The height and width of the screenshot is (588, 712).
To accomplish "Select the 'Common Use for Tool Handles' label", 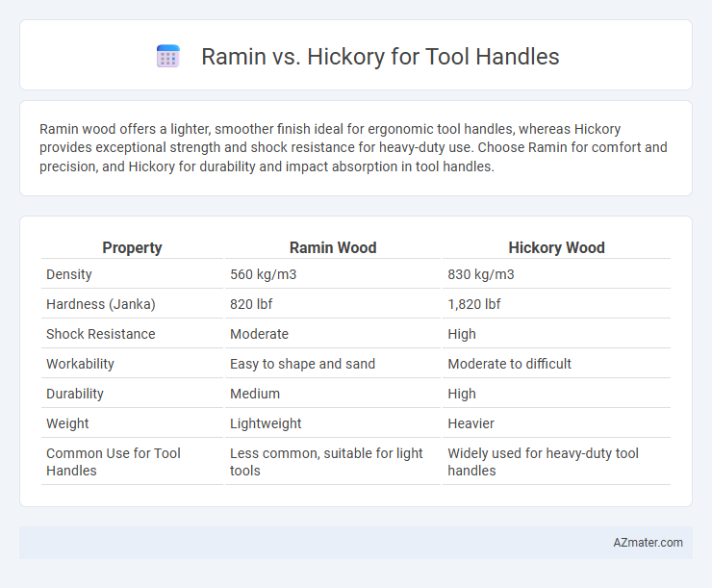I will (114, 462).
